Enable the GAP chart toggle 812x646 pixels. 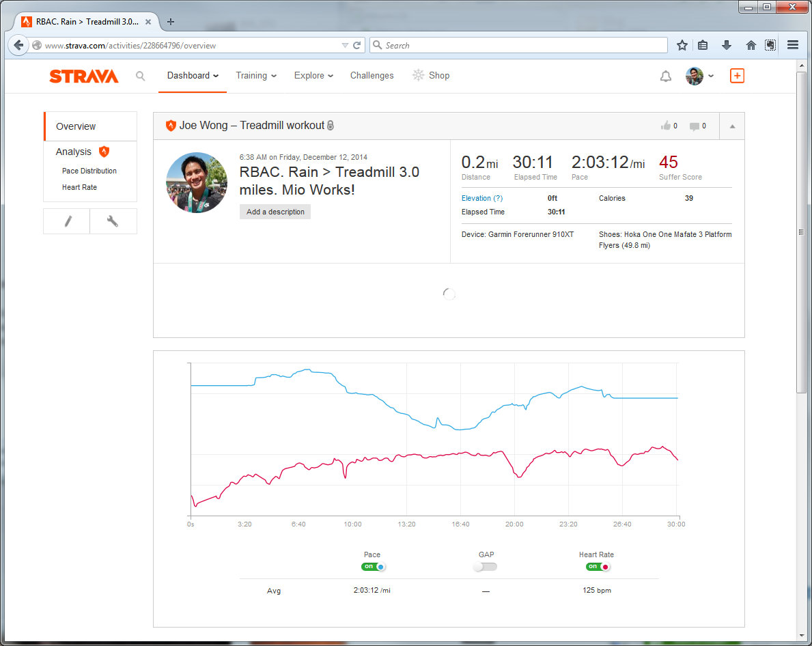pyautogui.click(x=486, y=567)
